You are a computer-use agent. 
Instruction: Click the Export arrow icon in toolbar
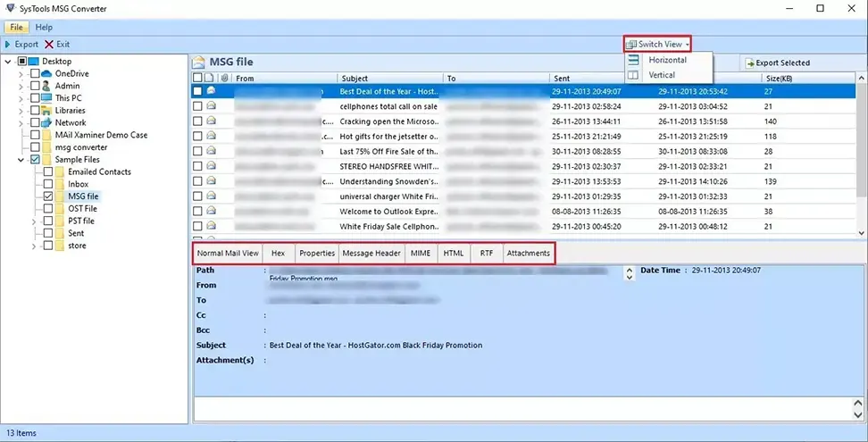pyautogui.click(x=8, y=45)
